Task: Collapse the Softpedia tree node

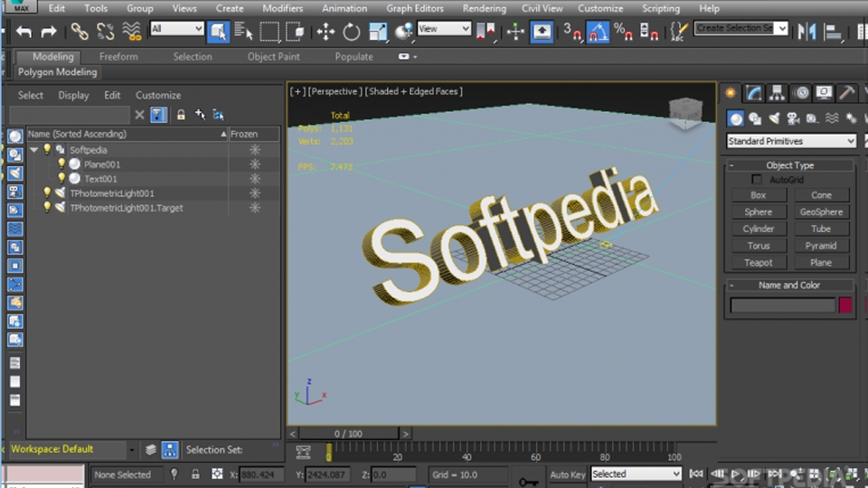Action: click(x=34, y=149)
